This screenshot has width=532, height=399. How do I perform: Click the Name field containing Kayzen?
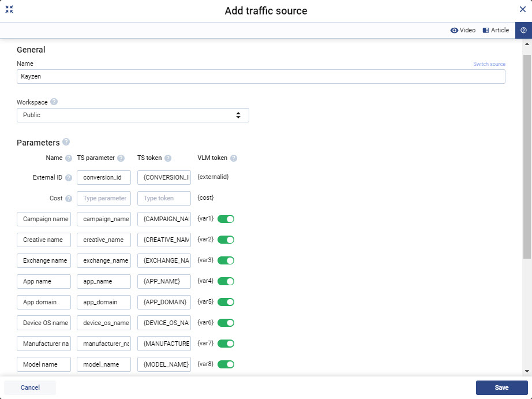[261, 77]
